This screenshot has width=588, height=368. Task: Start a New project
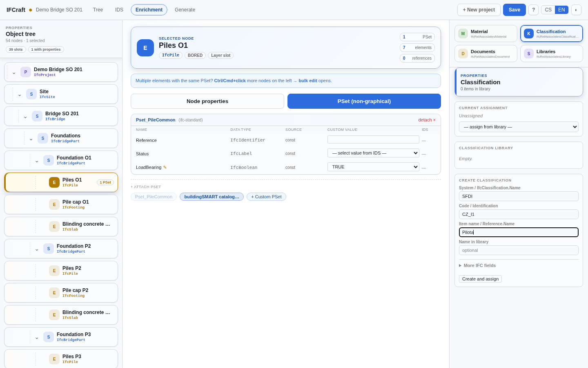[479, 10]
